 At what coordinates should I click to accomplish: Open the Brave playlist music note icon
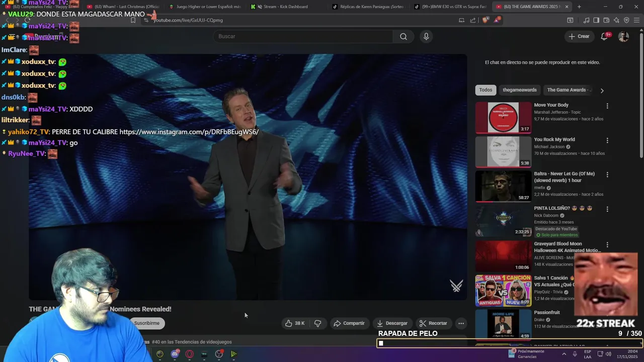tap(586, 20)
